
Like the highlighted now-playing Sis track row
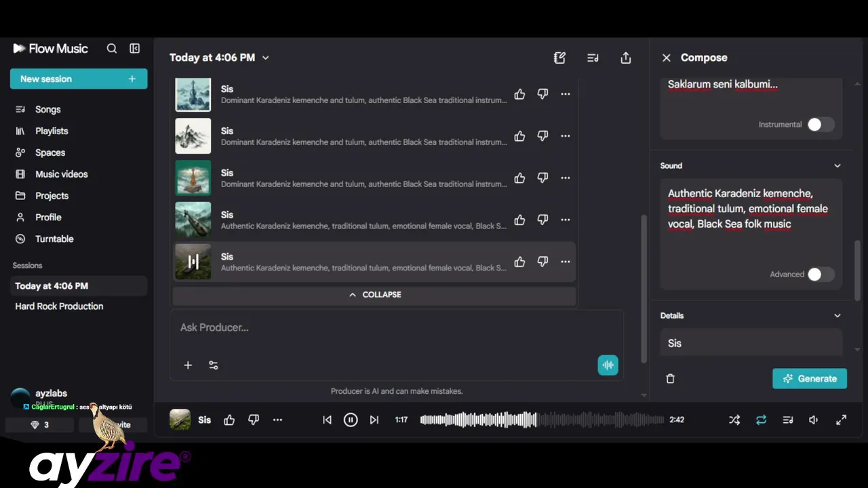(519, 262)
